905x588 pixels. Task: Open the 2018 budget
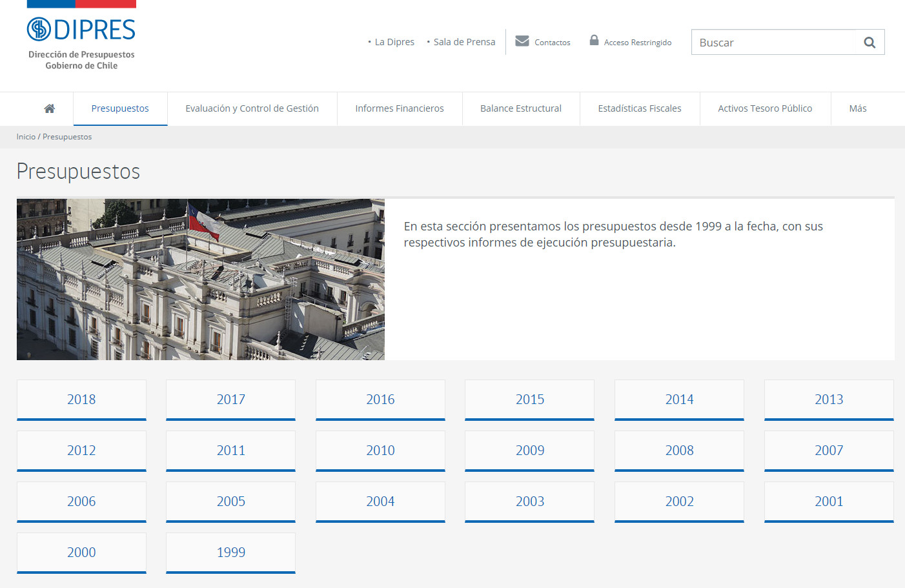tap(81, 400)
